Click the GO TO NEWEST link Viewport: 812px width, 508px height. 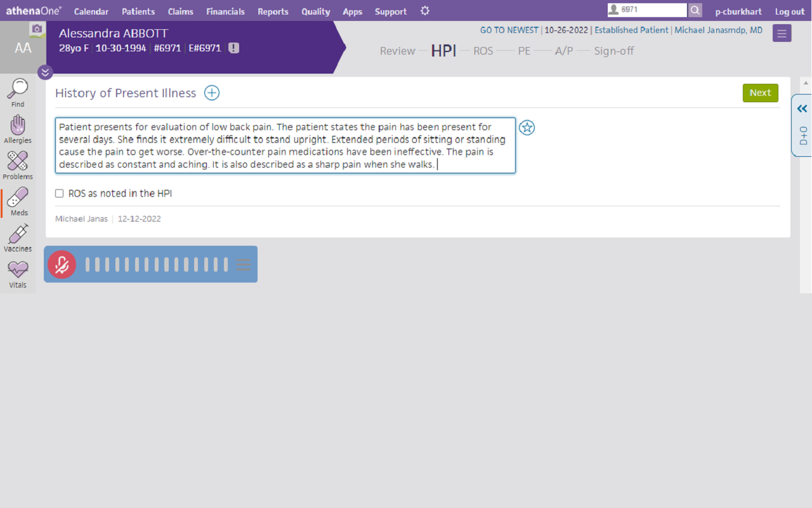(x=509, y=30)
